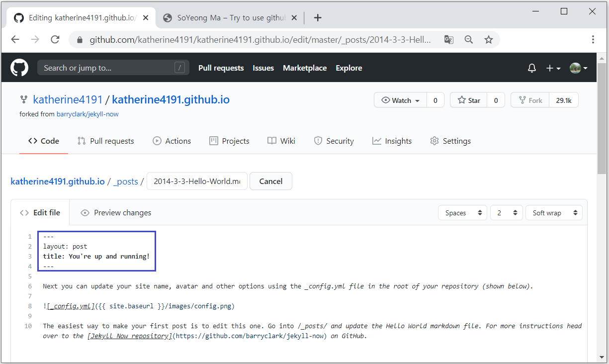The width and height of the screenshot is (609, 364).
Task: Click line number 10 in the gutter
Action: (28, 326)
